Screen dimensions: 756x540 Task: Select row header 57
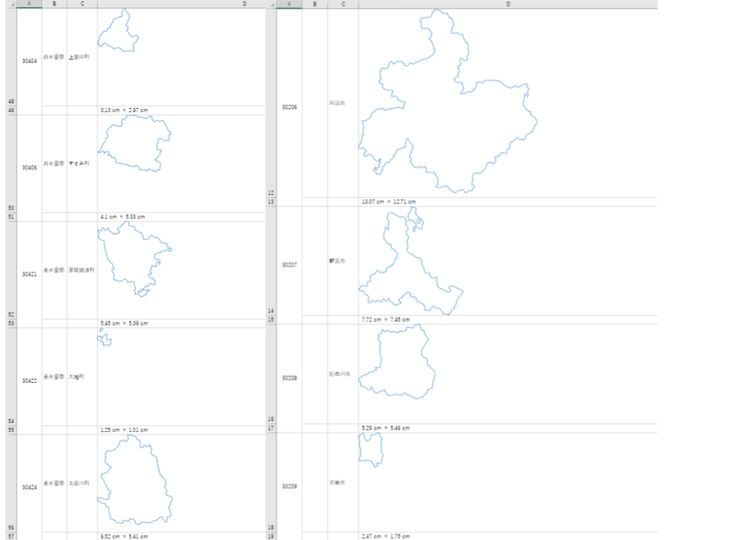(x=11, y=536)
